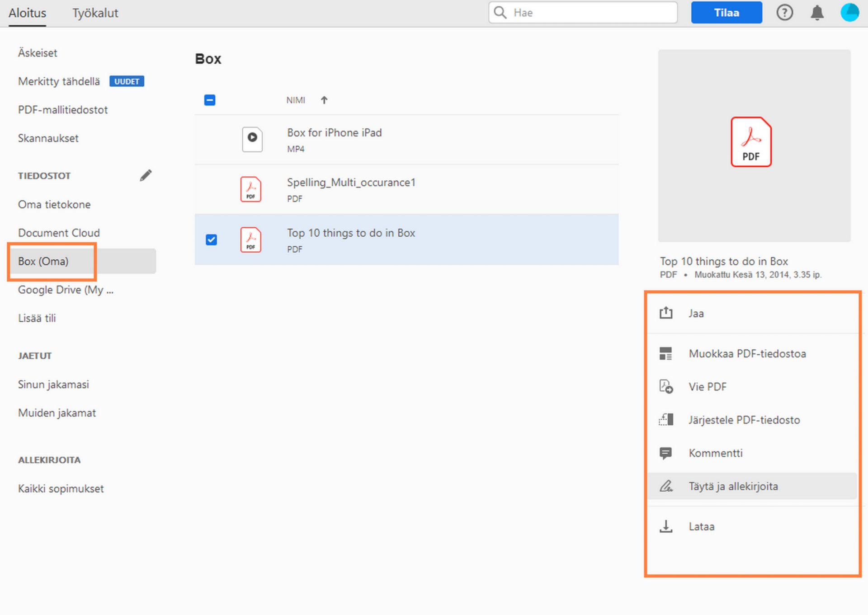Select Täytä ja allekirjoita option

pyautogui.click(x=733, y=486)
